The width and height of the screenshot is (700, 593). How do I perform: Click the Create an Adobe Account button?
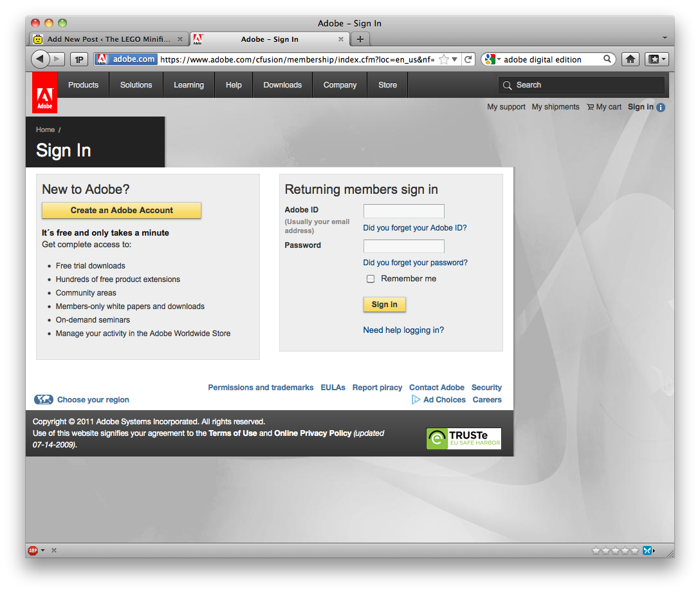point(122,211)
